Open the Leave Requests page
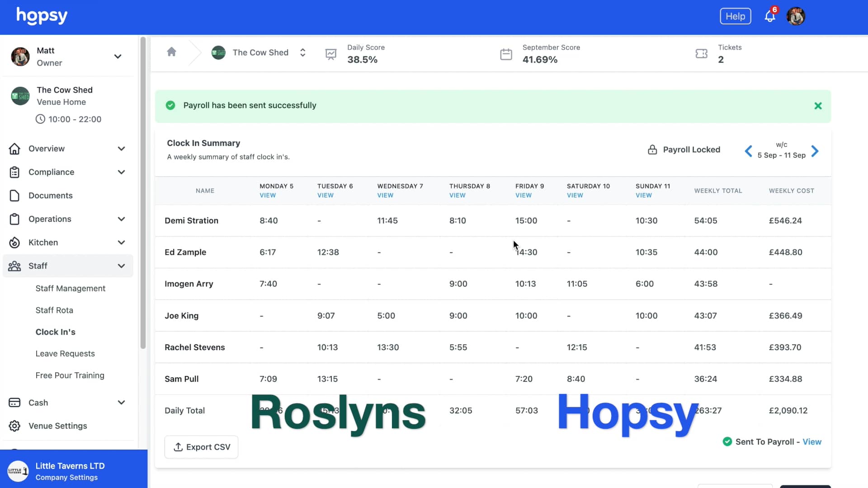 click(x=65, y=353)
